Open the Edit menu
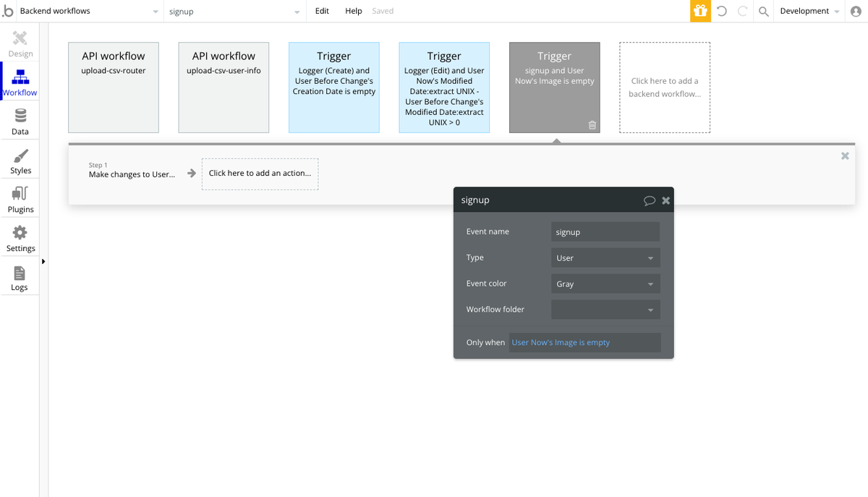 pos(322,11)
